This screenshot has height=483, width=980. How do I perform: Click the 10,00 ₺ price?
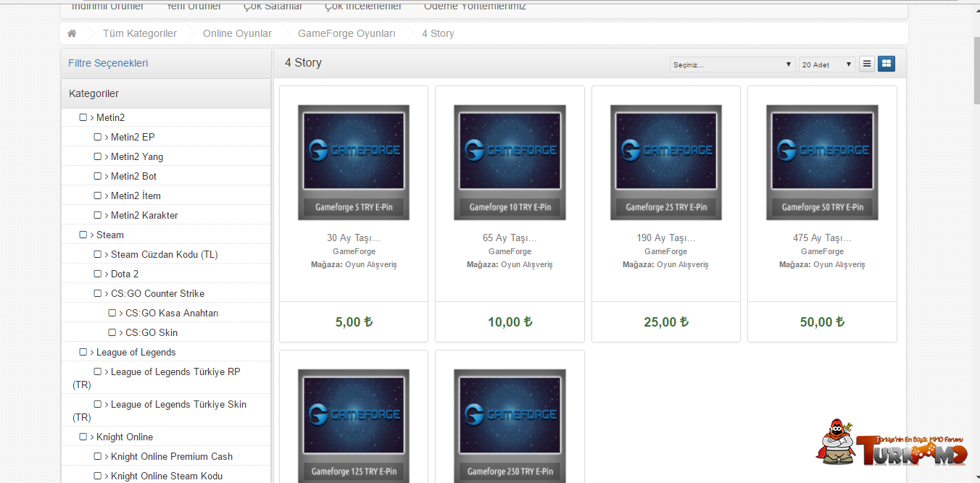coord(510,322)
